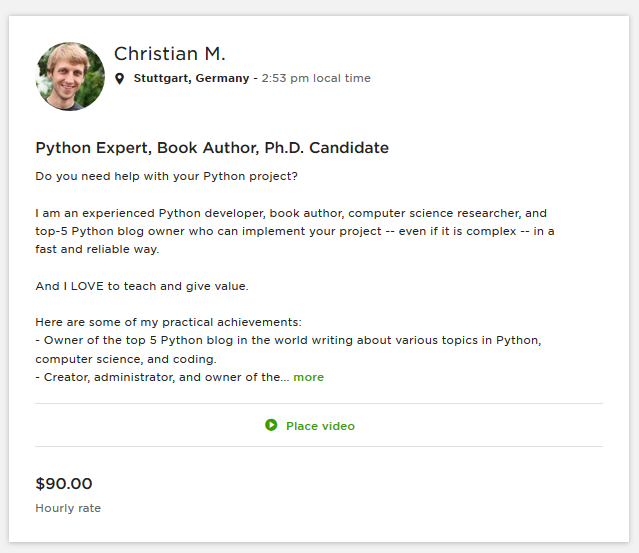Open Christian M.'s profile photo
The image size is (639, 553).
(70, 76)
